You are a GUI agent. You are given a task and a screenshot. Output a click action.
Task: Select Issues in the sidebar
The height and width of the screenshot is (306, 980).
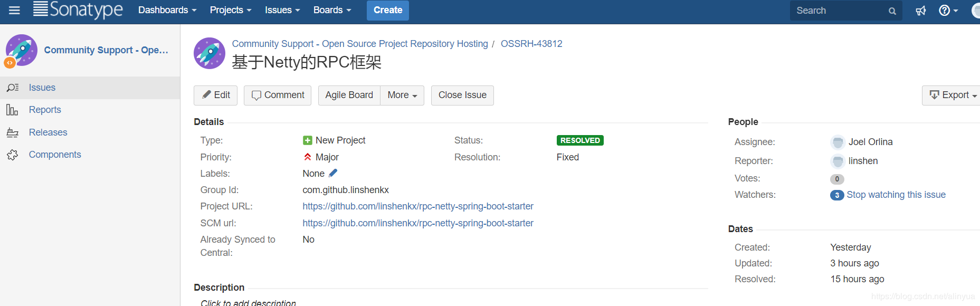(90, 88)
